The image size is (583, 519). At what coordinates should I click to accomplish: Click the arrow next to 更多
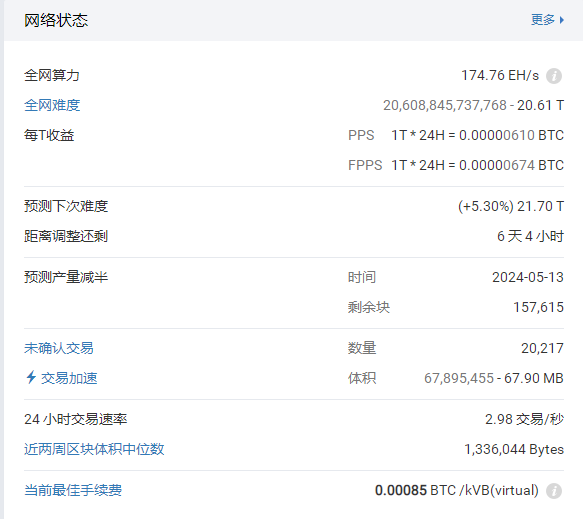click(561, 20)
